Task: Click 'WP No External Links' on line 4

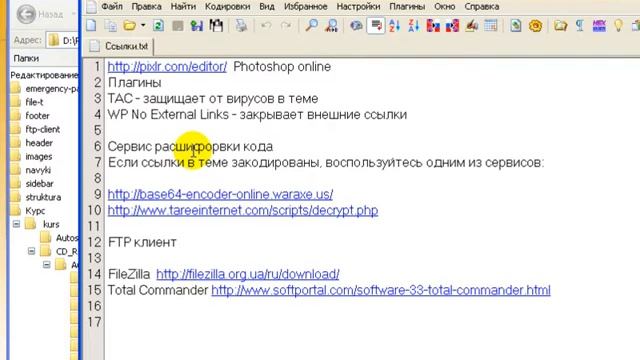Action: click(168, 115)
